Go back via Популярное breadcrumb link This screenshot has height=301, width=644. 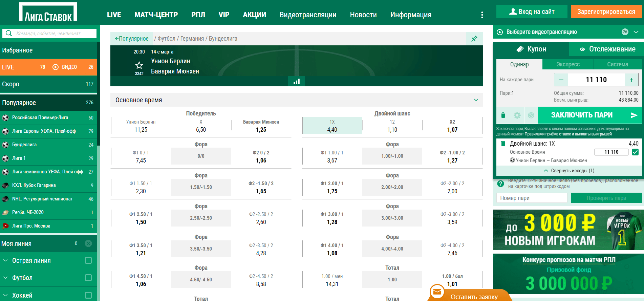132,39
